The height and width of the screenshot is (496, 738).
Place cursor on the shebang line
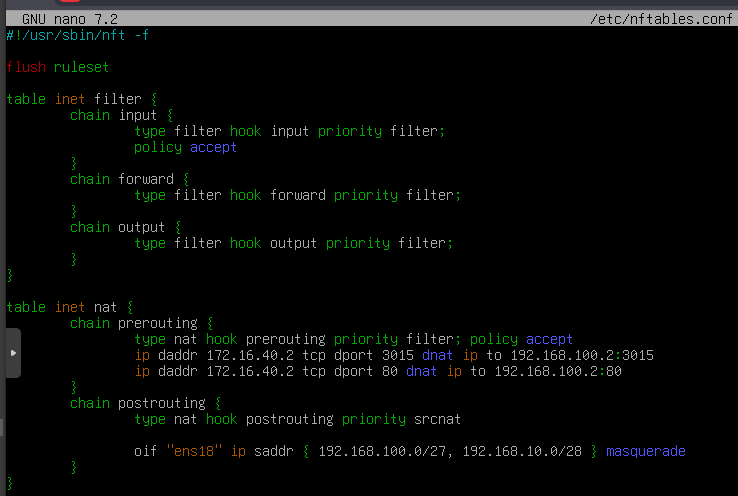click(x=78, y=35)
